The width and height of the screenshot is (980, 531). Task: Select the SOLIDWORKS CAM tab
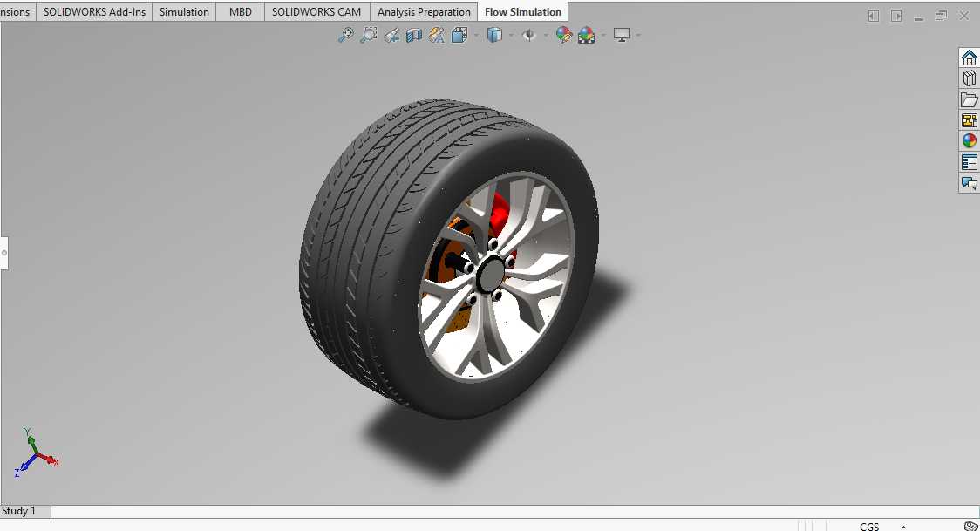click(316, 12)
